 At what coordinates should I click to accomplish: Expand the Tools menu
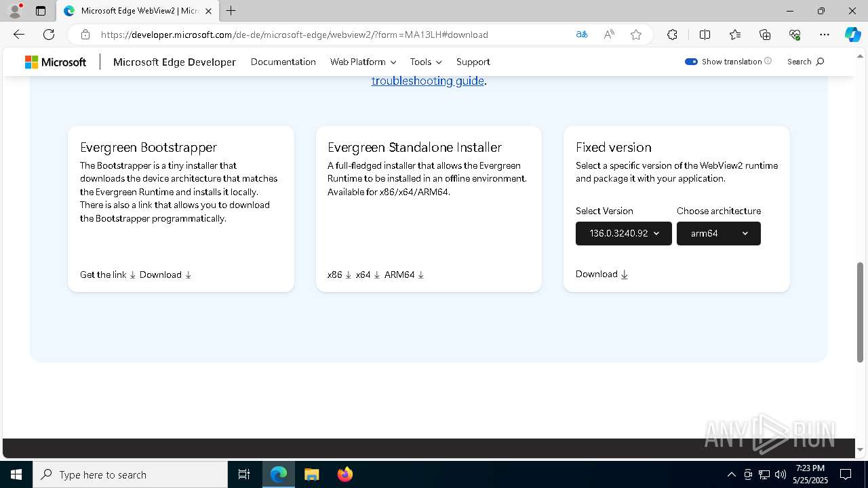tap(426, 62)
